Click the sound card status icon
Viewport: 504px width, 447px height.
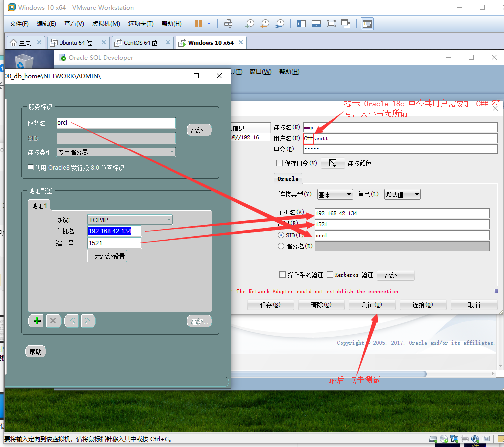point(475,439)
